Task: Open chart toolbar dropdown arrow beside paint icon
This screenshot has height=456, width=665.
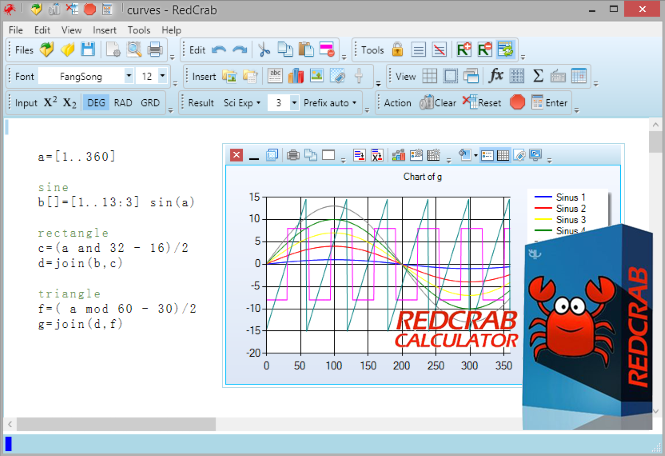Action: click(x=475, y=155)
